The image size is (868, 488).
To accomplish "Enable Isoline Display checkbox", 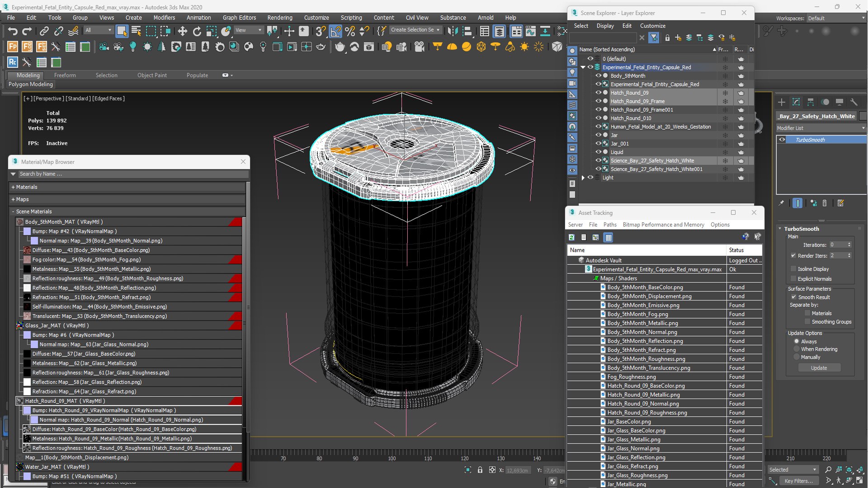I will coord(793,269).
